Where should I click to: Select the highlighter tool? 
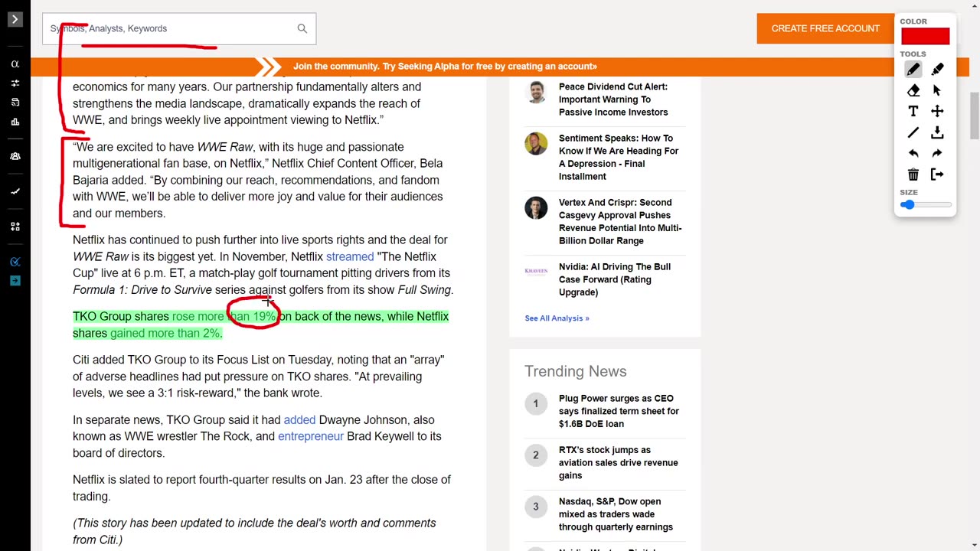pos(937,70)
